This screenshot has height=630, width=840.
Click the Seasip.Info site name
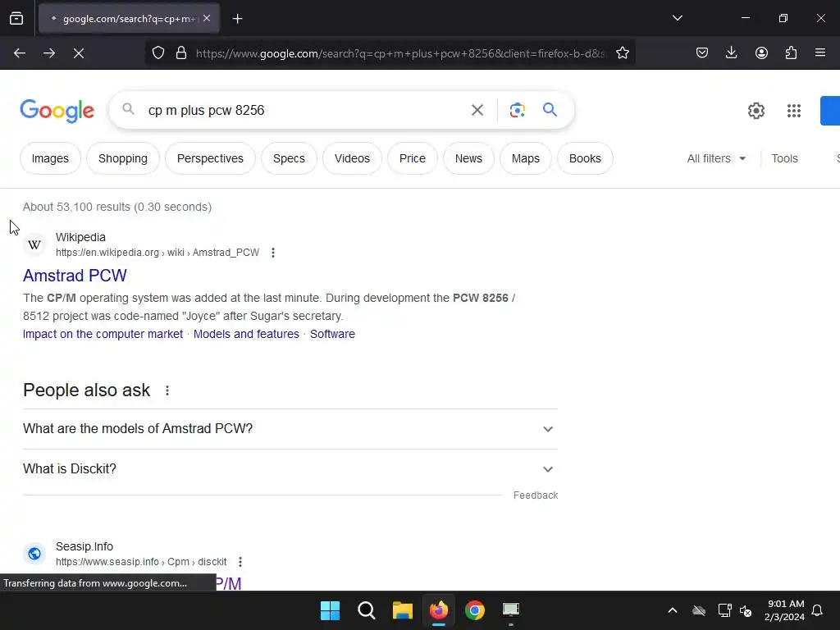[x=84, y=546]
